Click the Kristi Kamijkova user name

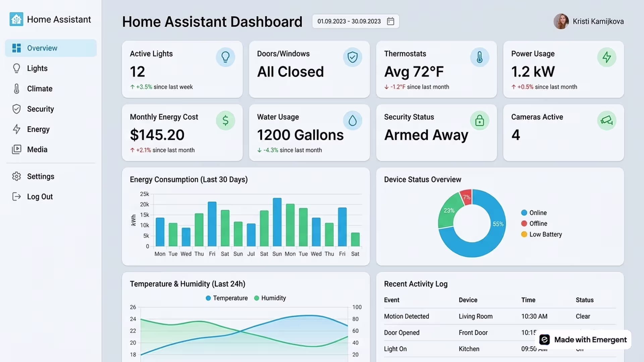598,21
